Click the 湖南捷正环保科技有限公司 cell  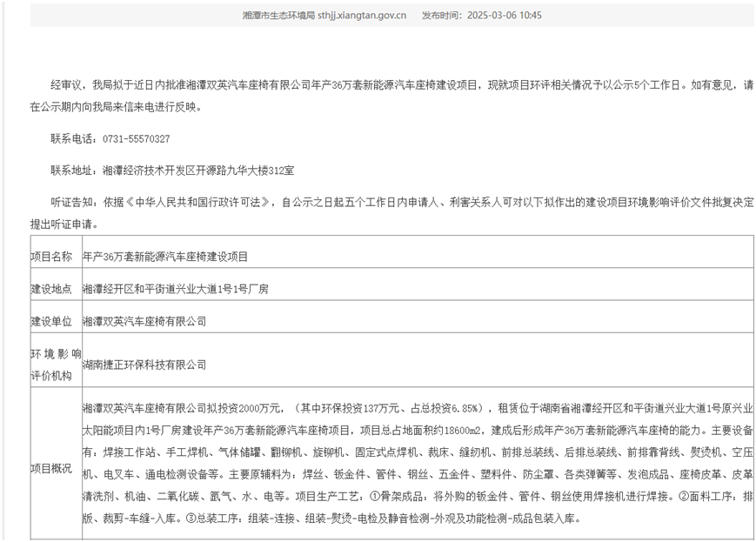[x=144, y=365]
